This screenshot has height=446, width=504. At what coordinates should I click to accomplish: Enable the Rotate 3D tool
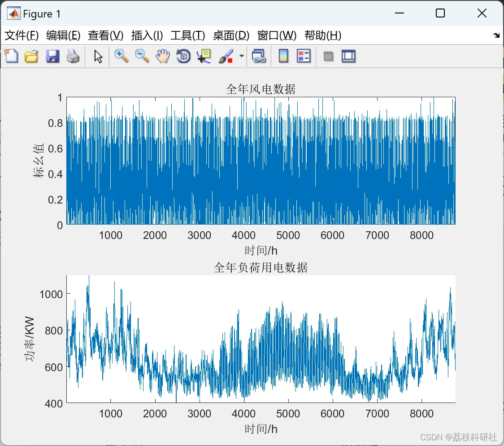tap(183, 56)
